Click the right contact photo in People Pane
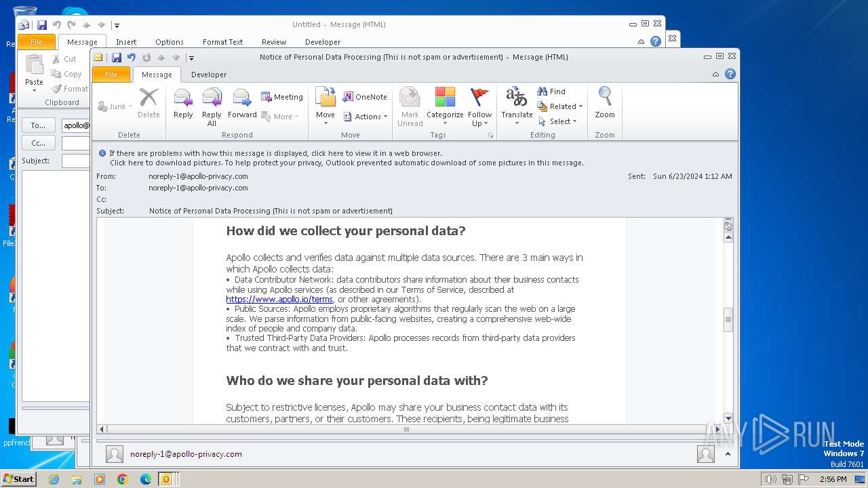The height and width of the screenshot is (488, 868). [x=705, y=454]
